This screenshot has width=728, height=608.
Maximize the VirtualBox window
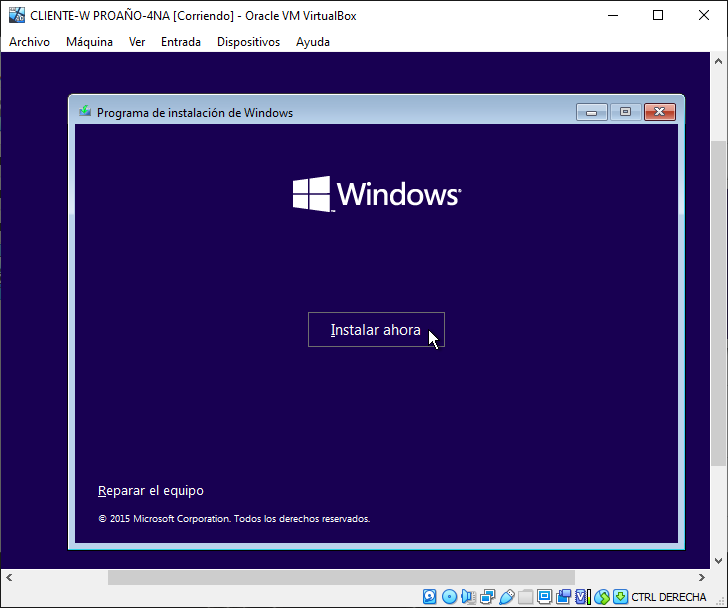657,15
